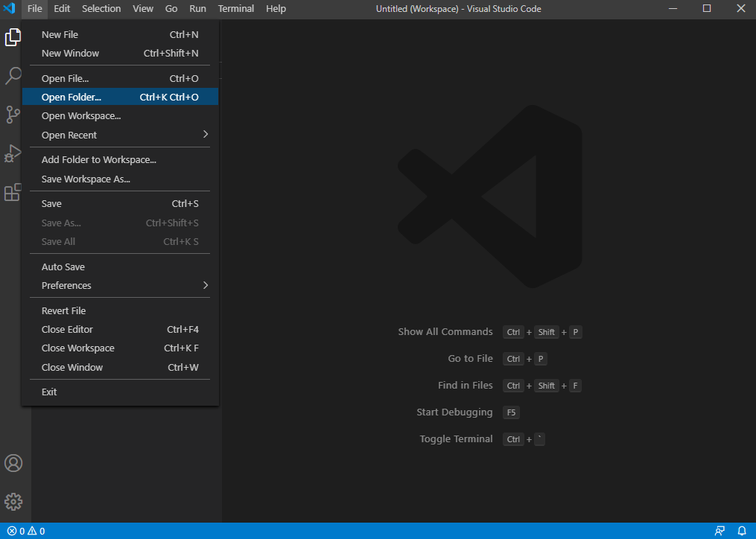Choose Close Editor menu entry

pos(120,329)
